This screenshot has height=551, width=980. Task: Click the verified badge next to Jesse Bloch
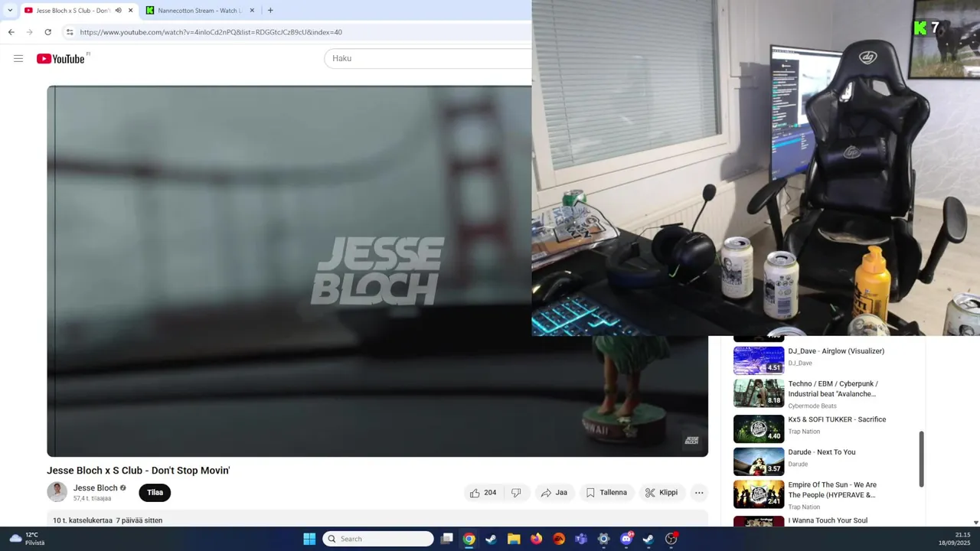[122, 488]
